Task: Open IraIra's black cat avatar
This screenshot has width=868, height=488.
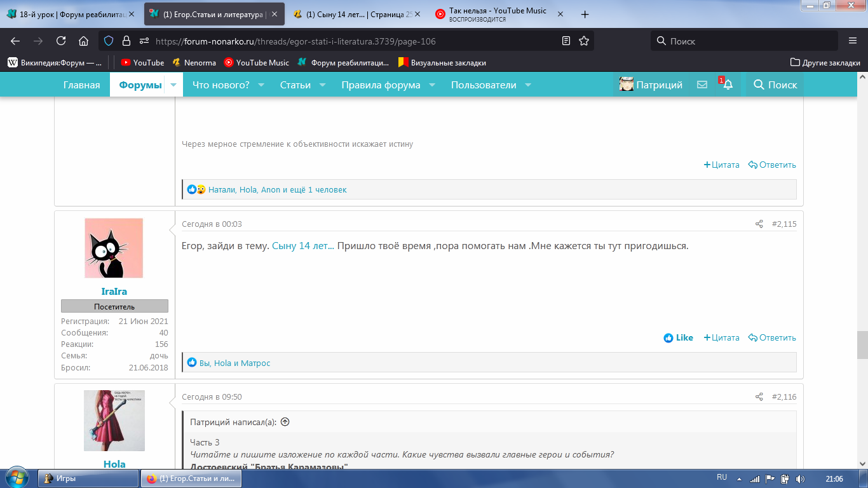Action: tap(114, 248)
